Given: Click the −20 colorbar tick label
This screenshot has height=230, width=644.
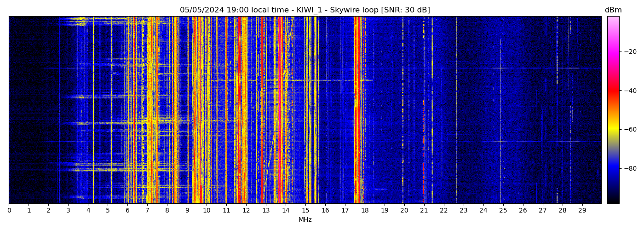Looking at the screenshot, I should (x=628, y=52).
